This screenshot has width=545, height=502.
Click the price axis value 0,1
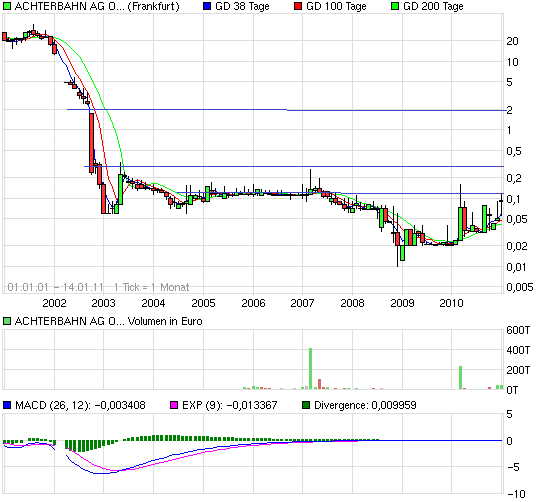513,199
